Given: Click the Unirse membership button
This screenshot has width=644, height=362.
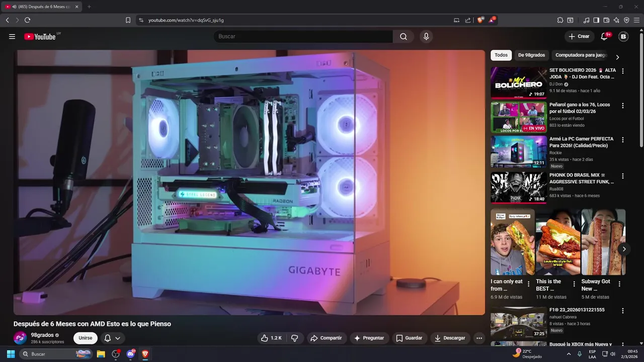Looking at the screenshot, I should tap(86, 338).
